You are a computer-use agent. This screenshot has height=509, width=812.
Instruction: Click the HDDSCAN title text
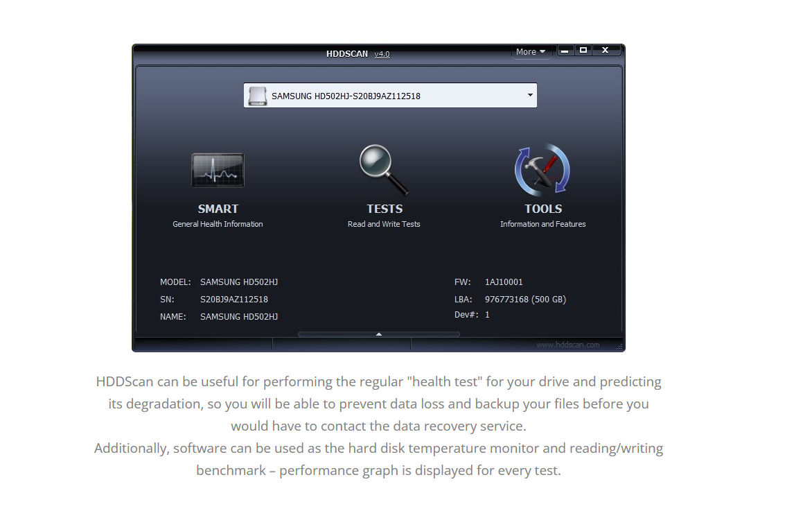coord(347,54)
